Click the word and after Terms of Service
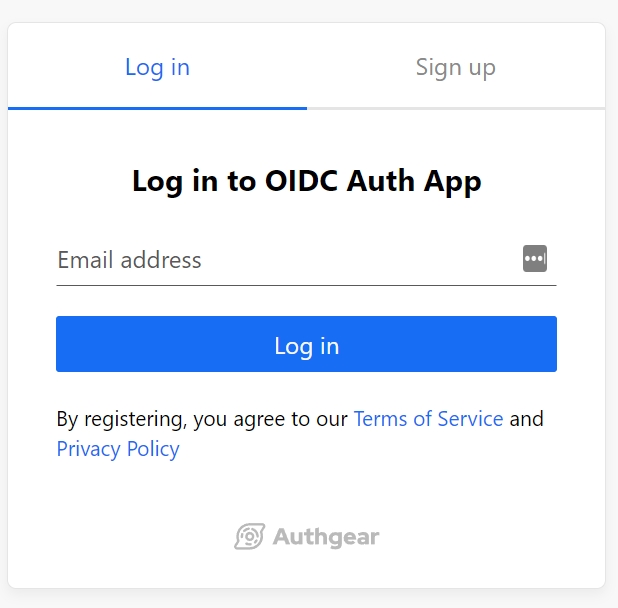Viewport: 618px width, 608px height. [527, 418]
